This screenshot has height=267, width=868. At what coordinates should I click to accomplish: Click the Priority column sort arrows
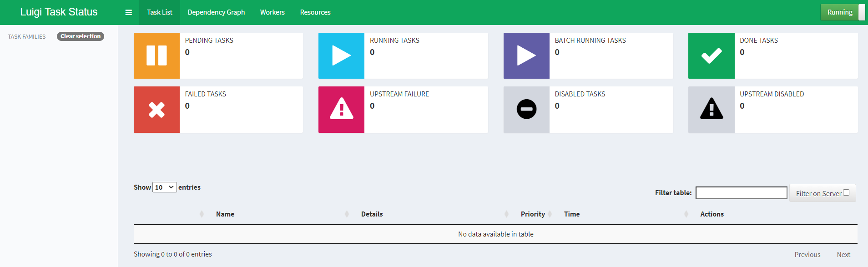point(550,214)
